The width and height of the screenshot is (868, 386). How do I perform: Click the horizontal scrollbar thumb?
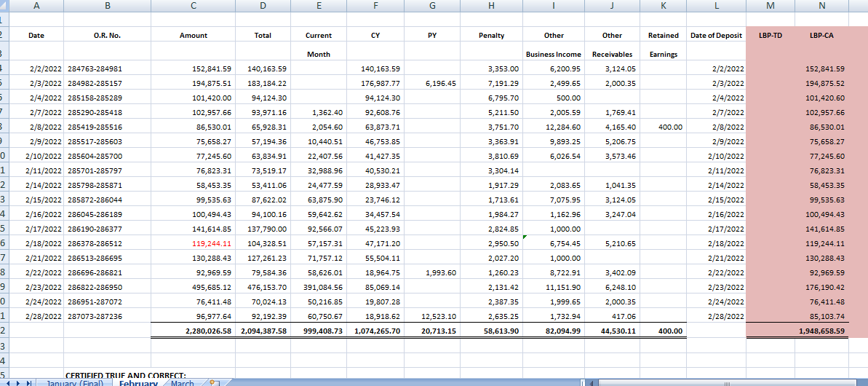pyautogui.click(x=728, y=382)
